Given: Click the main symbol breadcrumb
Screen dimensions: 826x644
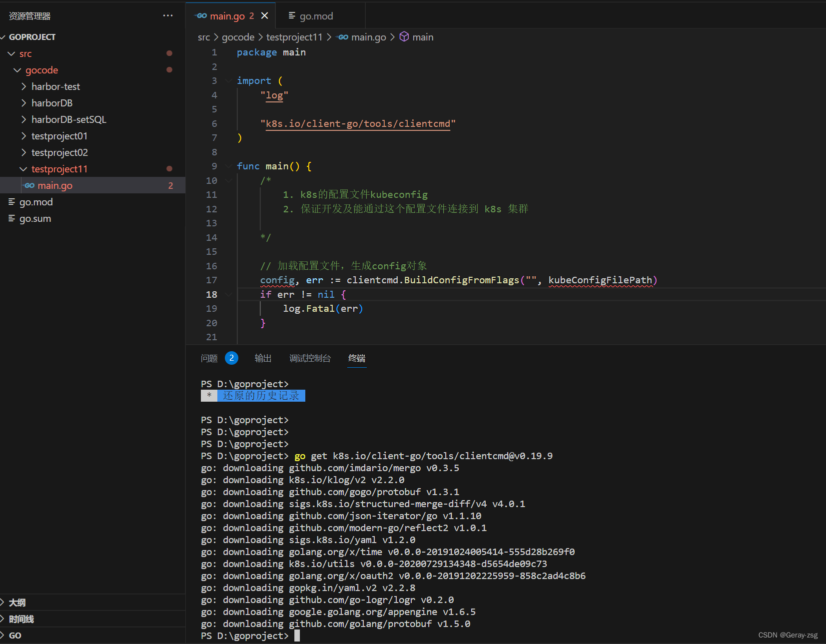Looking at the screenshot, I should (423, 37).
